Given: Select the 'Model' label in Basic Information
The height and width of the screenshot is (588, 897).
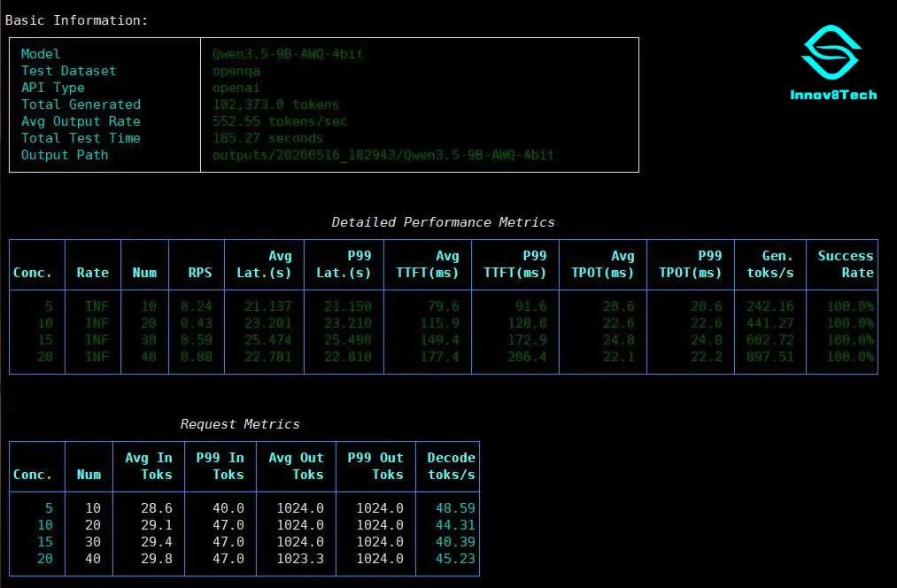Looking at the screenshot, I should point(41,54).
